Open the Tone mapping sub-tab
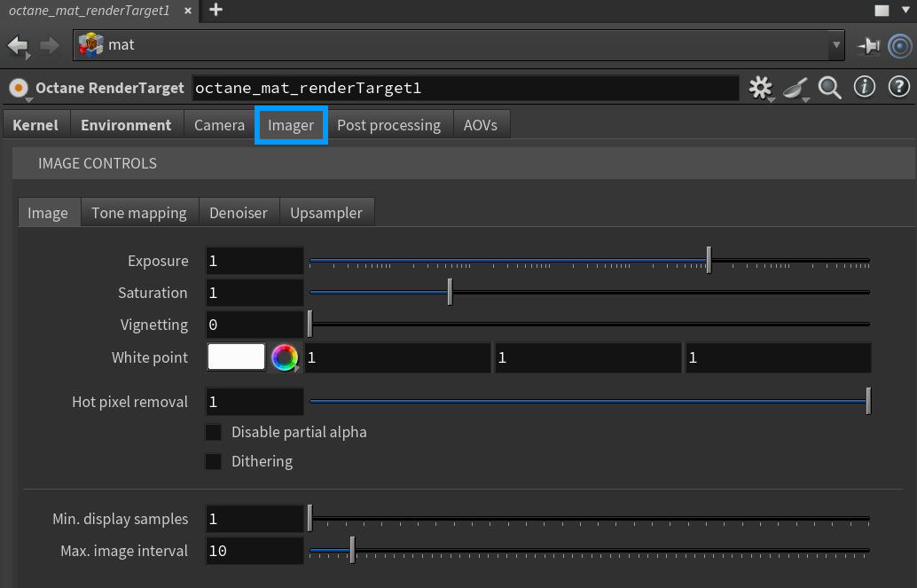 (x=139, y=213)
